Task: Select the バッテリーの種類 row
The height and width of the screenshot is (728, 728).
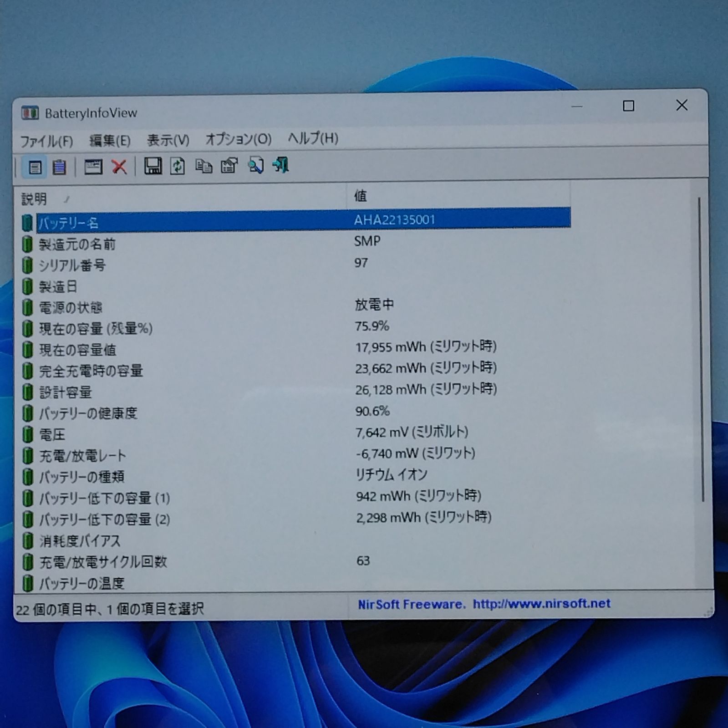Action: click(295, 476)
